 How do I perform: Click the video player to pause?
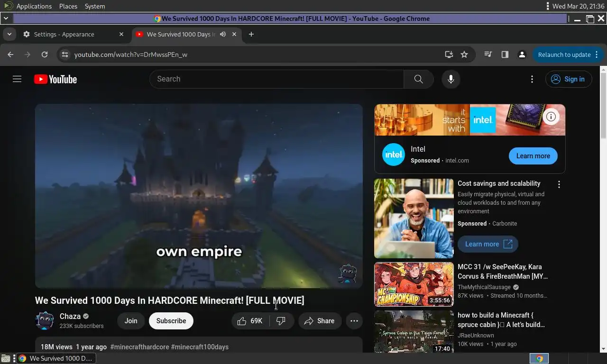pyautogui.click(x=199, y=196)
